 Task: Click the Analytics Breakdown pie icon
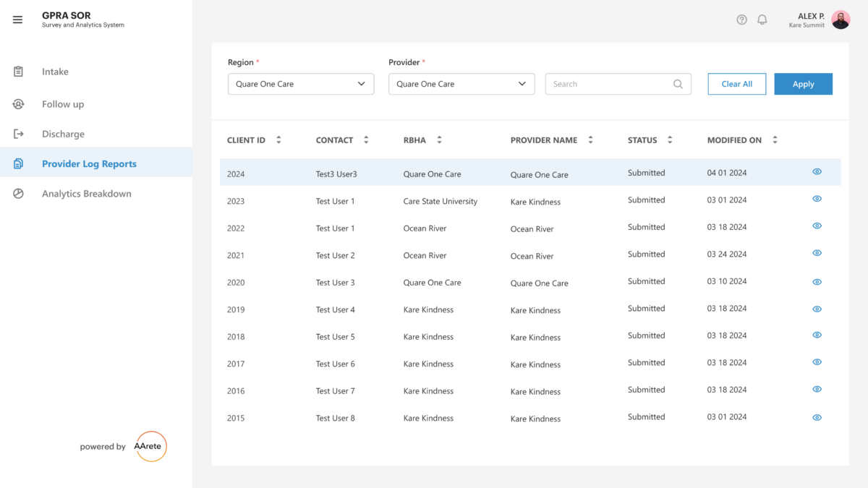click(x=18, y=193)
